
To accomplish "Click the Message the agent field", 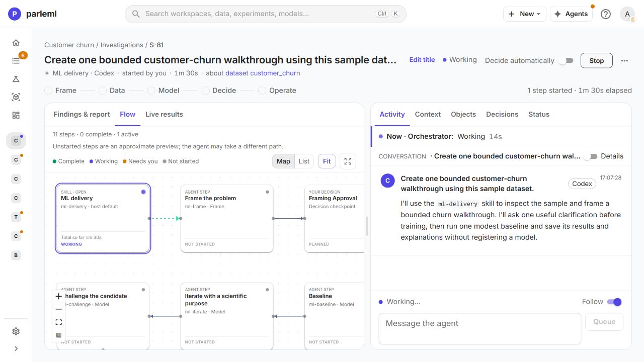I will pyautogui.click(x=480, y=329).
